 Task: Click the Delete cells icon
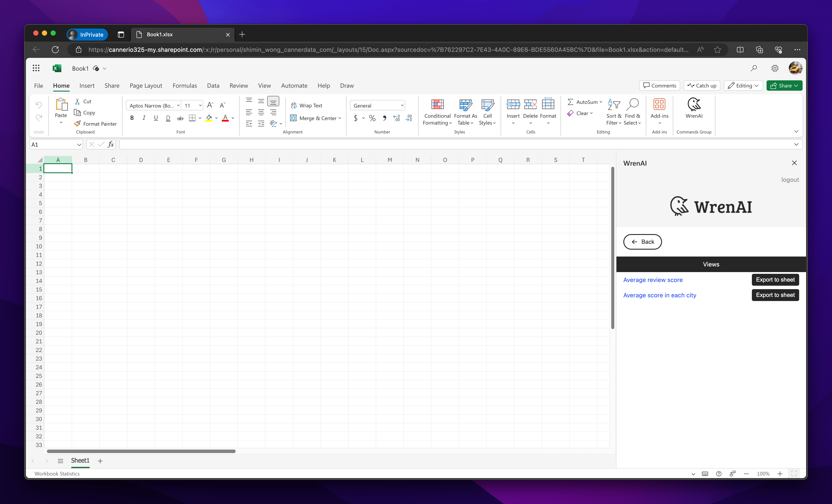(x=530, y=104)
